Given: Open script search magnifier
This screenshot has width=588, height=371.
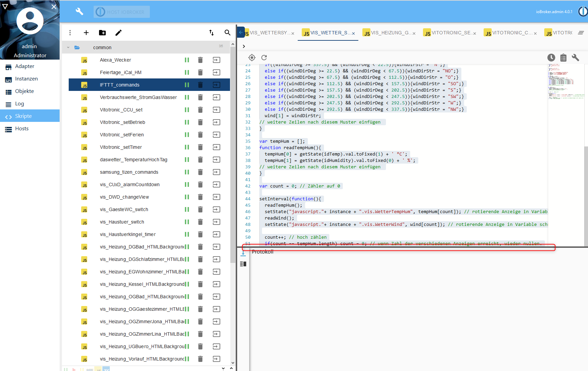Looking at the screenshot, I should pos(228,33).
